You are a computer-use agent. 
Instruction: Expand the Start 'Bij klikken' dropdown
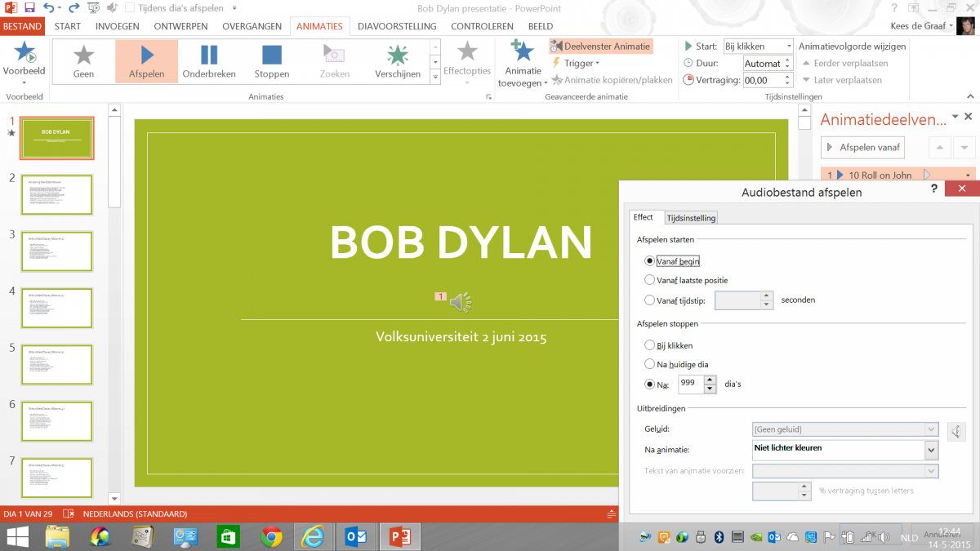(x=788, y=47)
